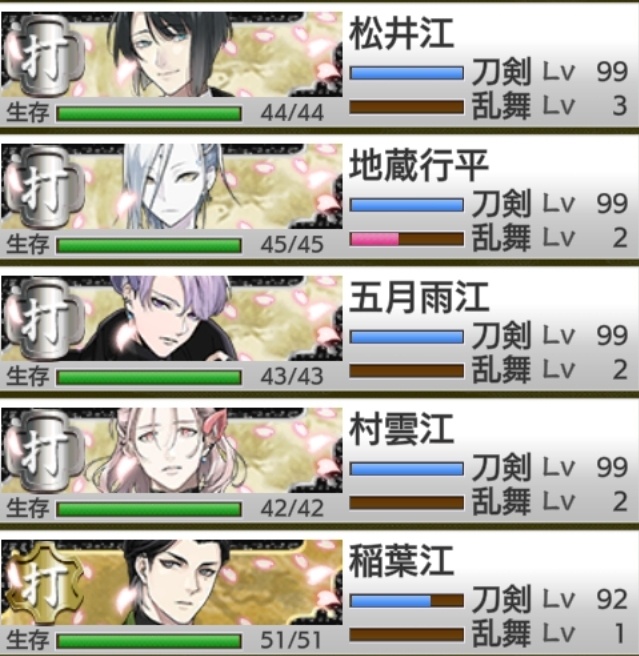Click the silver 打 badge on 村雲江's card
Image resolution: width=639 pixels, height=656 pixels.
coord(45,453)
